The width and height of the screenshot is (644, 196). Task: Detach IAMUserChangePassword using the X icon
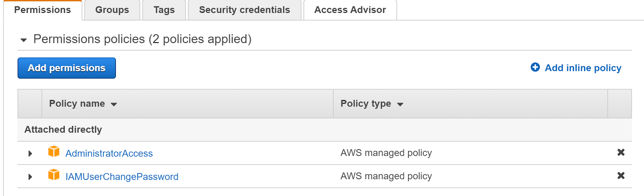tap(621, 176)
